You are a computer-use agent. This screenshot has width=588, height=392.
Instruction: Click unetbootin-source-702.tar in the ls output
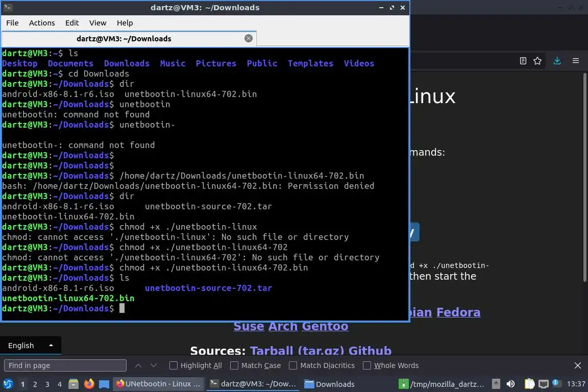click(x=208, y=288)
